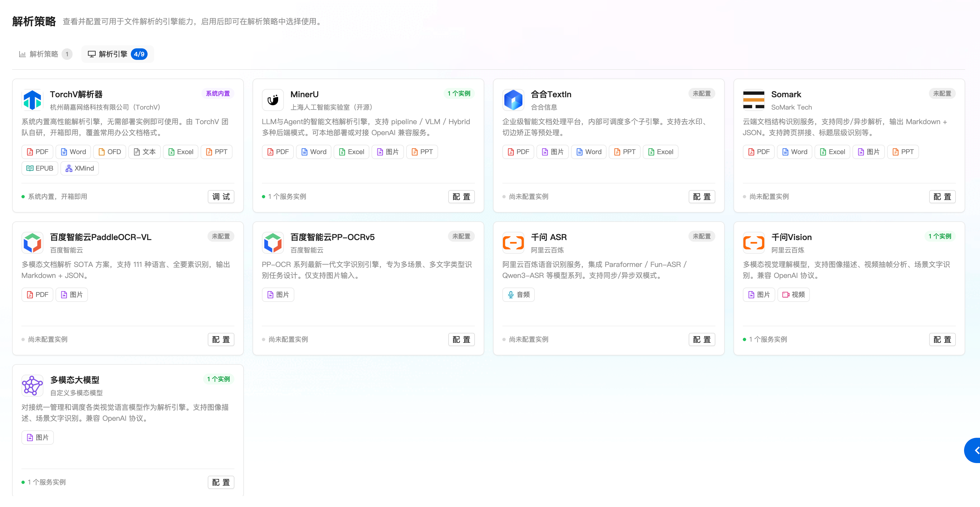Click the 上海人工智能实验室（开源） subtitle

tap(331, 108)
